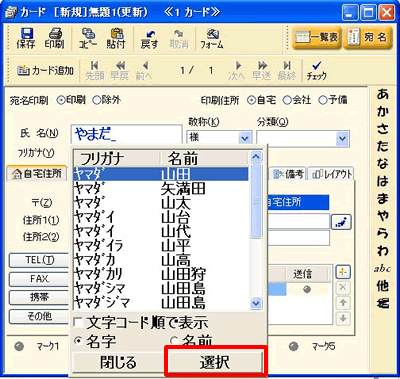Choose 予備 as print address
This screenshot has width=400, height=379.
coord(322,100)
